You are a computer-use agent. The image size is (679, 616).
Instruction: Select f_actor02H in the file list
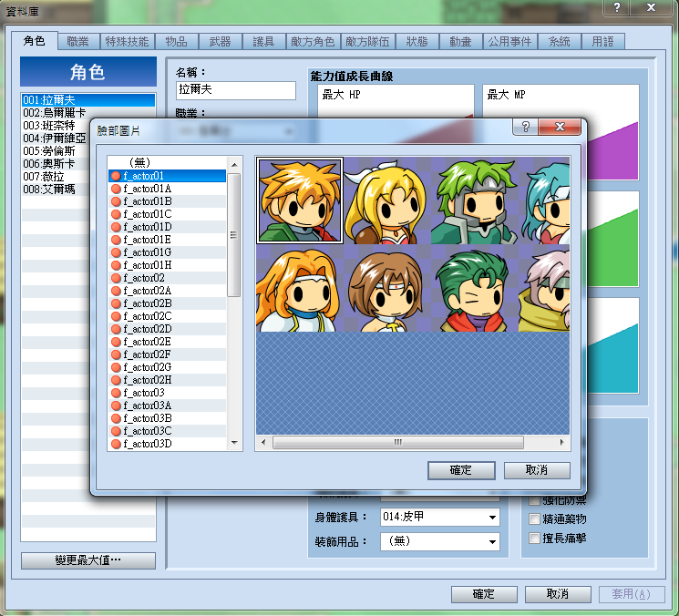point(167,380)
